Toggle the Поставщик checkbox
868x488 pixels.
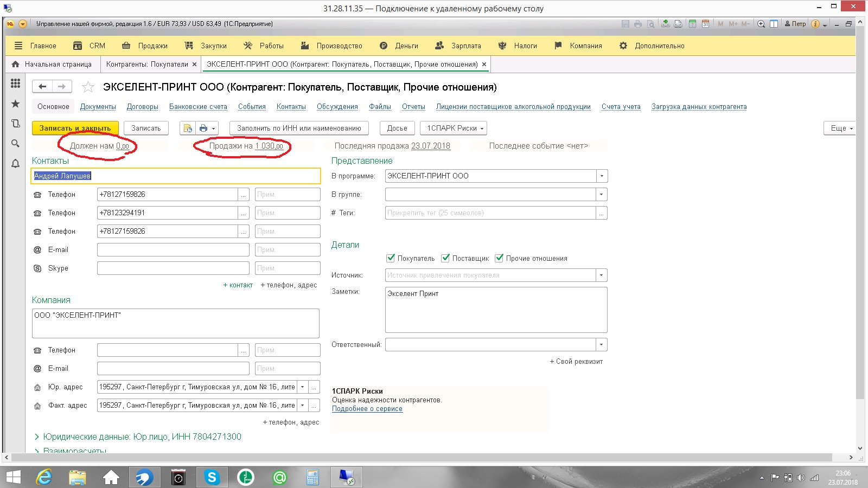(x=445, y=258)
